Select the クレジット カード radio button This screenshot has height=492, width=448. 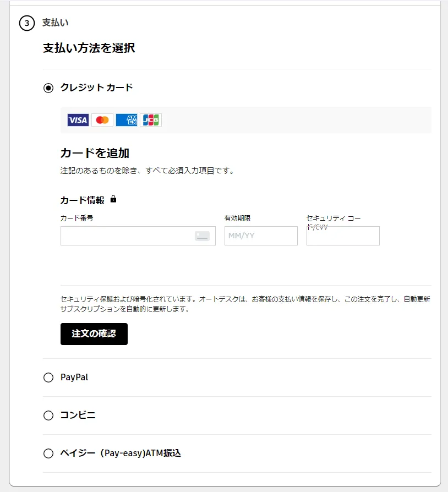point(48,88)
